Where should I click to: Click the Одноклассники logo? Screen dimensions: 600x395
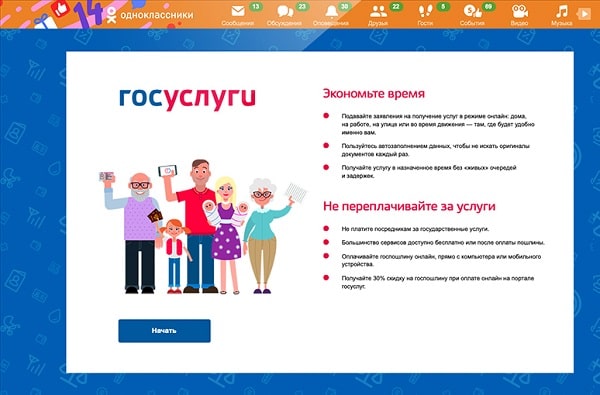150,15
